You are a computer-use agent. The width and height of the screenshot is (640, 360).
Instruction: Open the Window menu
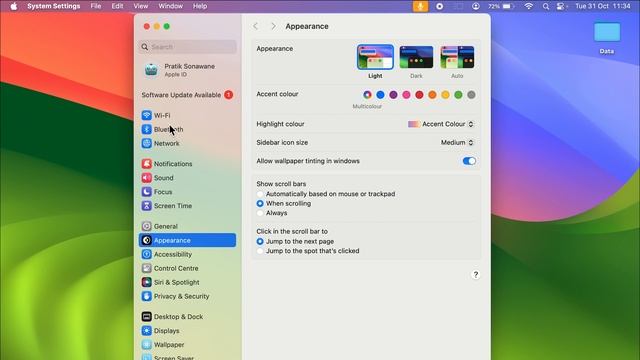click(x=171, y=6)
